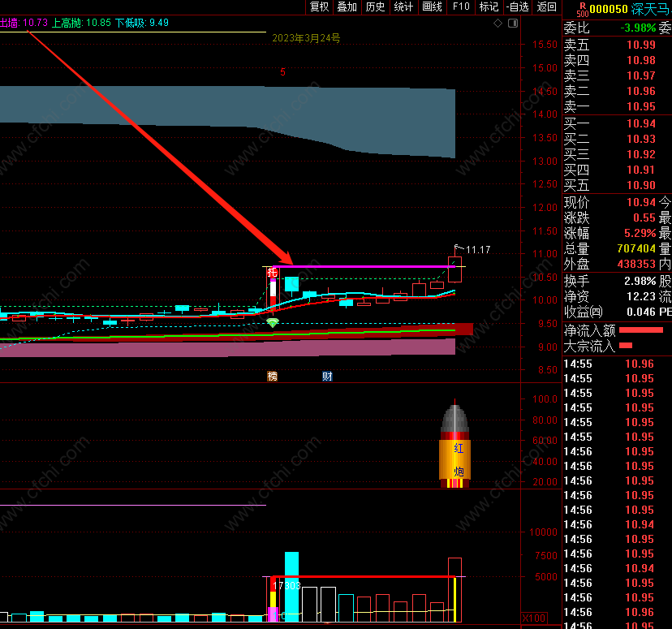Click the latest red candlestick near 11.17
Viewport: 672px width, 629px height.
[454, 269]
